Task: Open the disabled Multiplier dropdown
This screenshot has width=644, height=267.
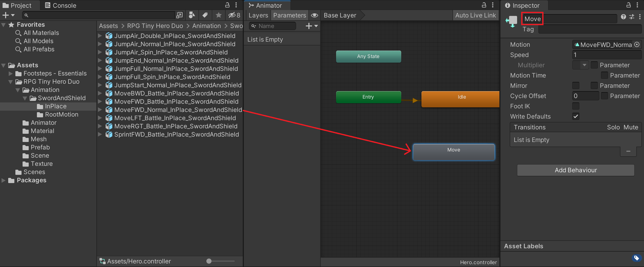Action: pyautogui.click(x=581, y=65)
